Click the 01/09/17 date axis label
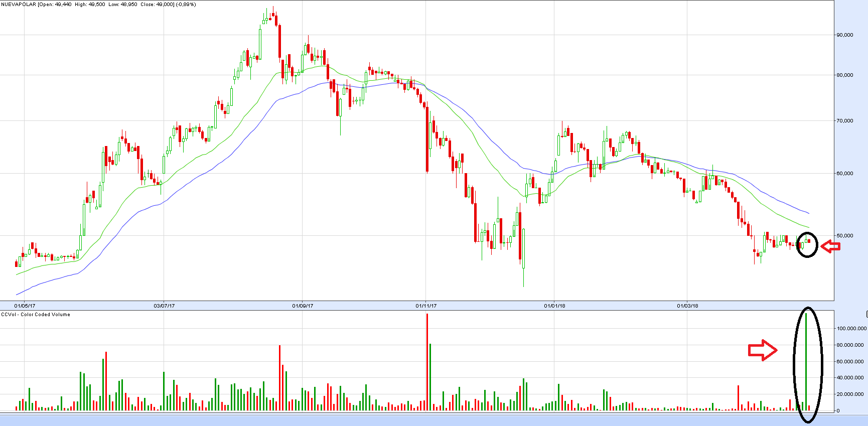Screen dimensions: 868x426 click(303, 306)
